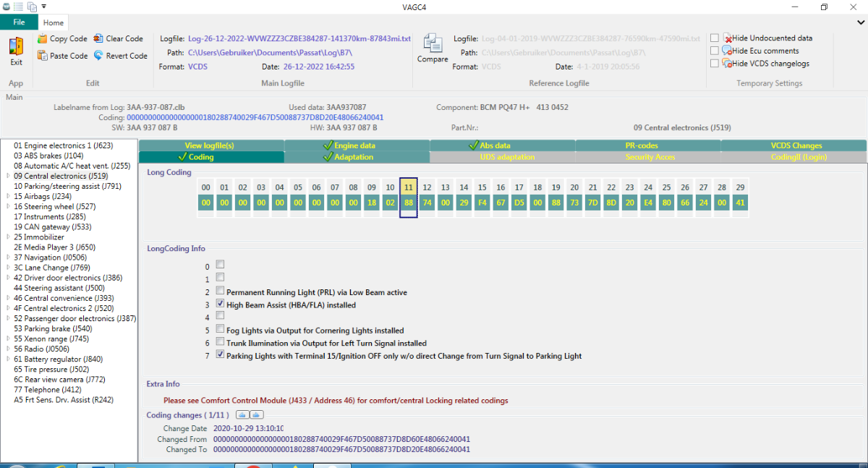Toggle bit 1 checkbox
The width and height of the screenshot is (868, 468).
pos(221,277)
